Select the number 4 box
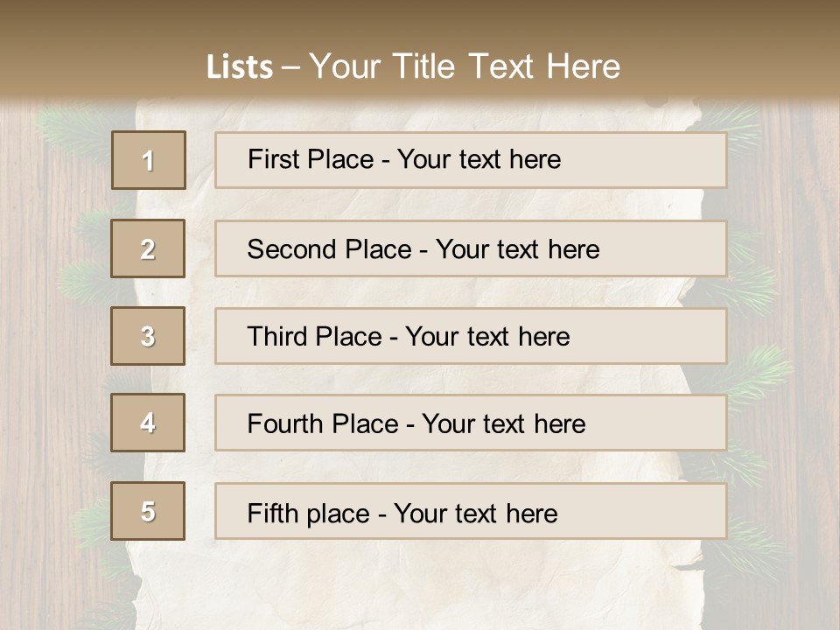The height and width of the screenshot is (630, 840). [148, 423]
